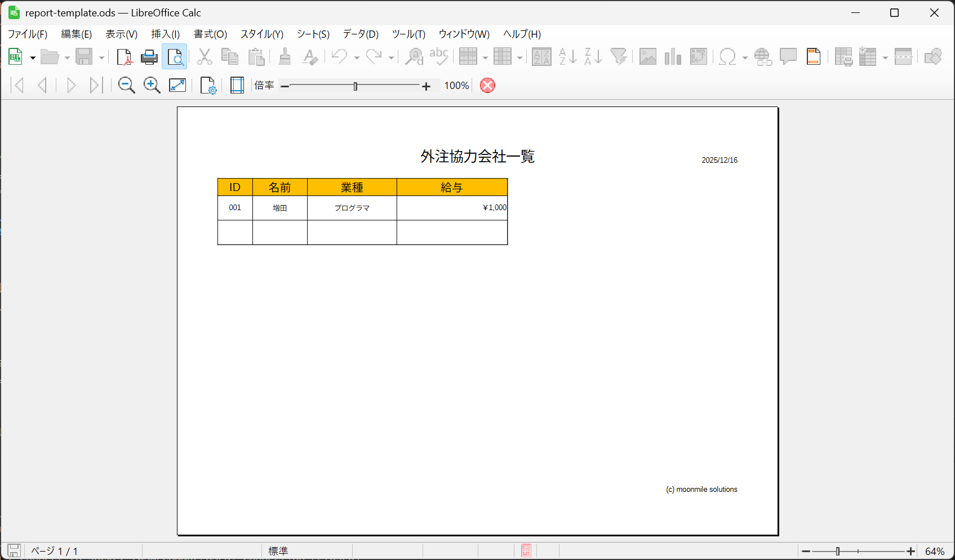Toggle page margins display in preview

(x=237, y=86)
